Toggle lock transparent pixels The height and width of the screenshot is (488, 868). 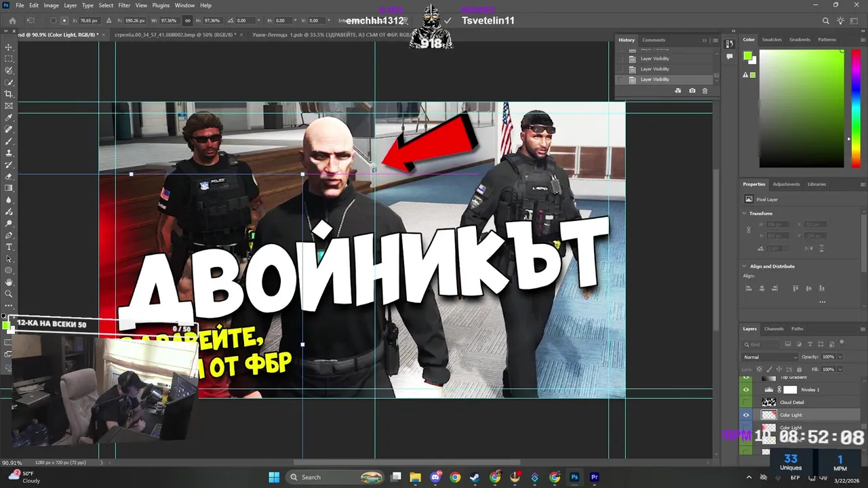click(758, 369)
